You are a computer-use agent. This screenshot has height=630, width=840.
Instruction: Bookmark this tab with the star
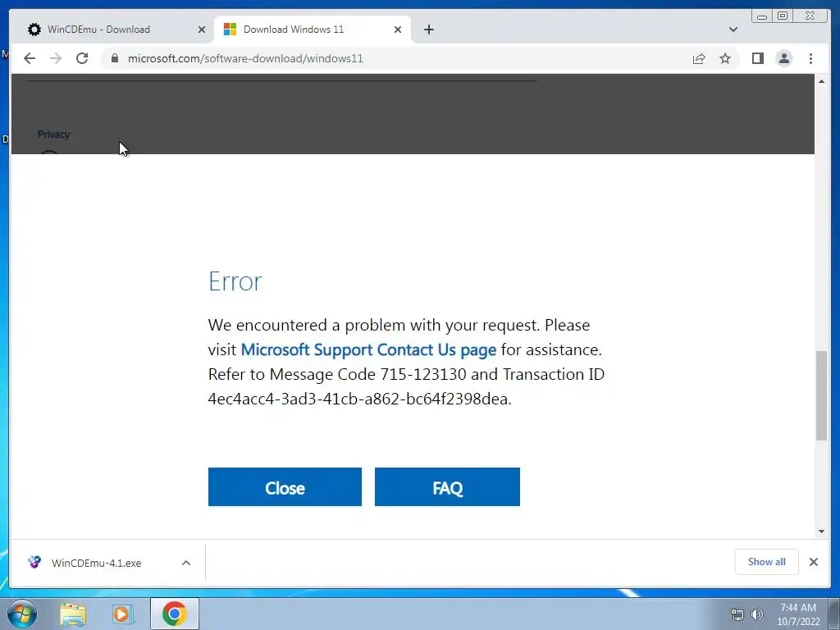tap(725, 58)
